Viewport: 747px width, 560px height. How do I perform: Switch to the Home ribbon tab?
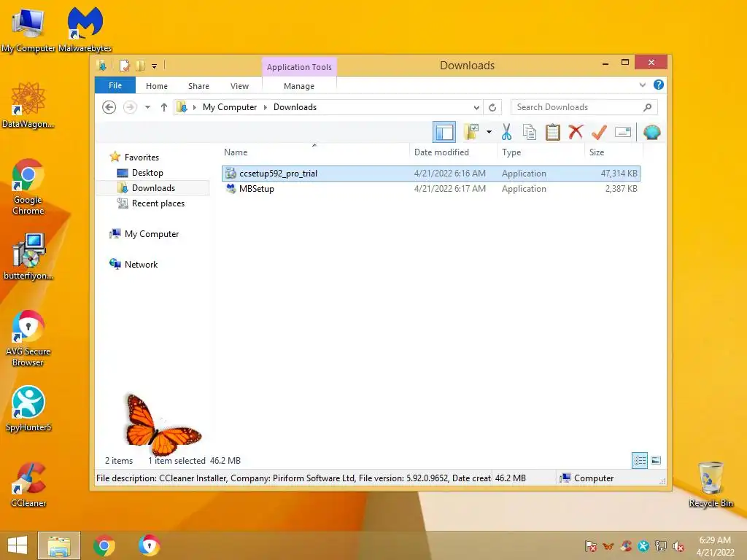[x=157, y=86]
